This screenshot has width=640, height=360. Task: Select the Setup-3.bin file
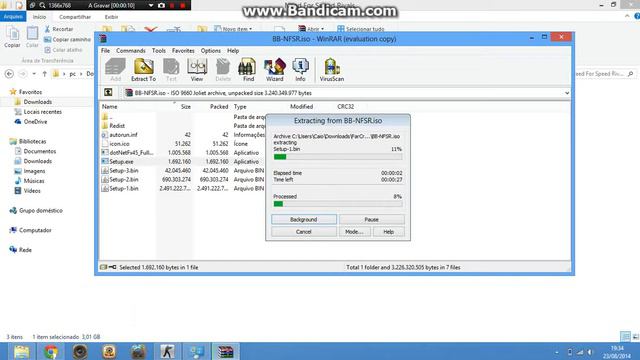(x=124, y=171)
